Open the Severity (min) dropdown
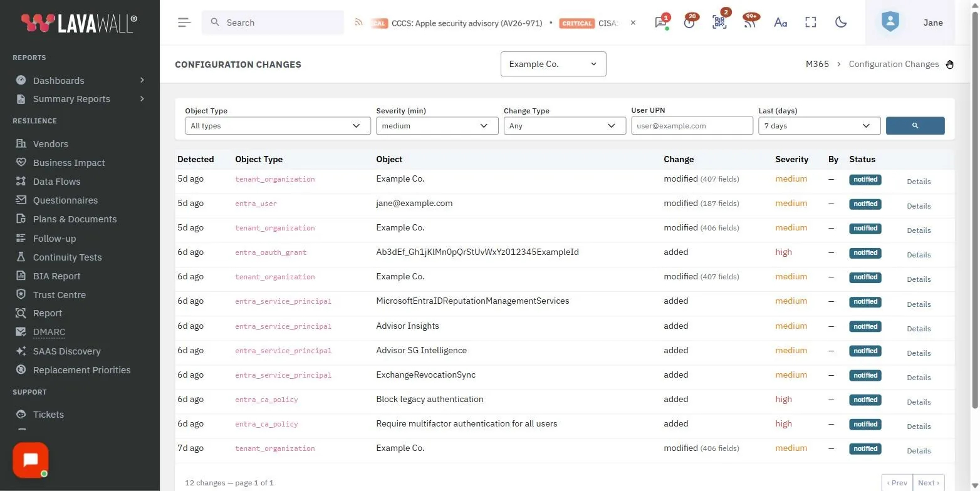This screenshot has height=491, width=980. (x=437, y=126)
